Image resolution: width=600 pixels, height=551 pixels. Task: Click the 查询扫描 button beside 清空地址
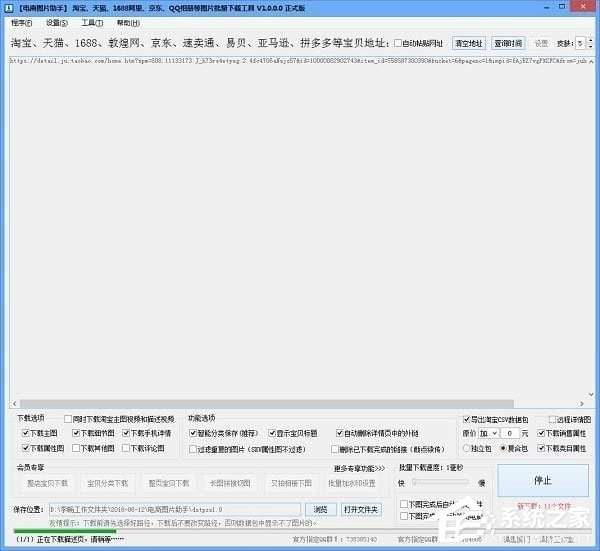508,43
